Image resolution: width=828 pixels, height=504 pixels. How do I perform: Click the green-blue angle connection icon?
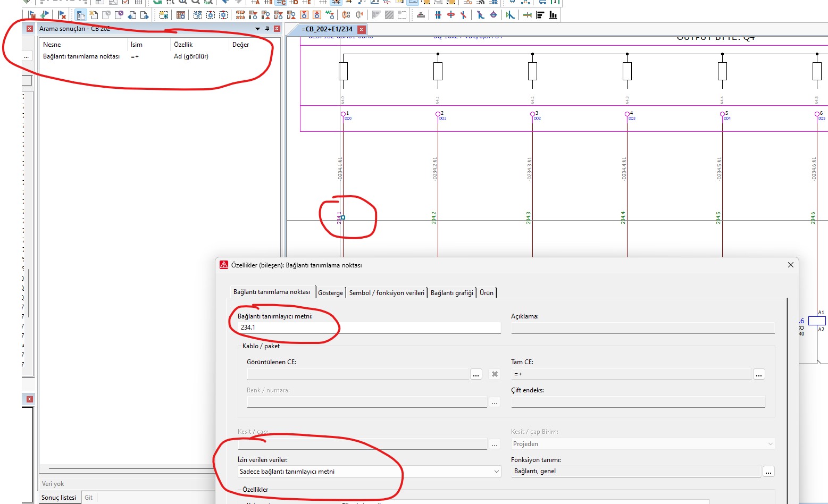[511, 15]
